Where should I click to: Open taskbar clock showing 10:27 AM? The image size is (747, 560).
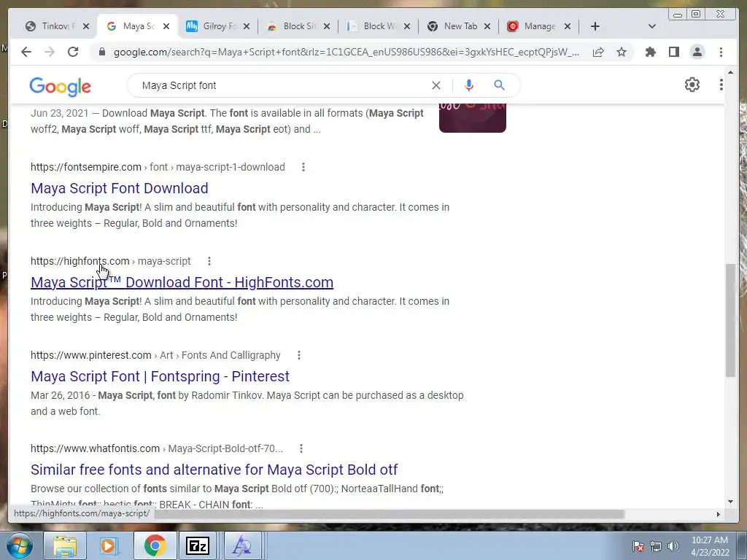tap(710, 546)
